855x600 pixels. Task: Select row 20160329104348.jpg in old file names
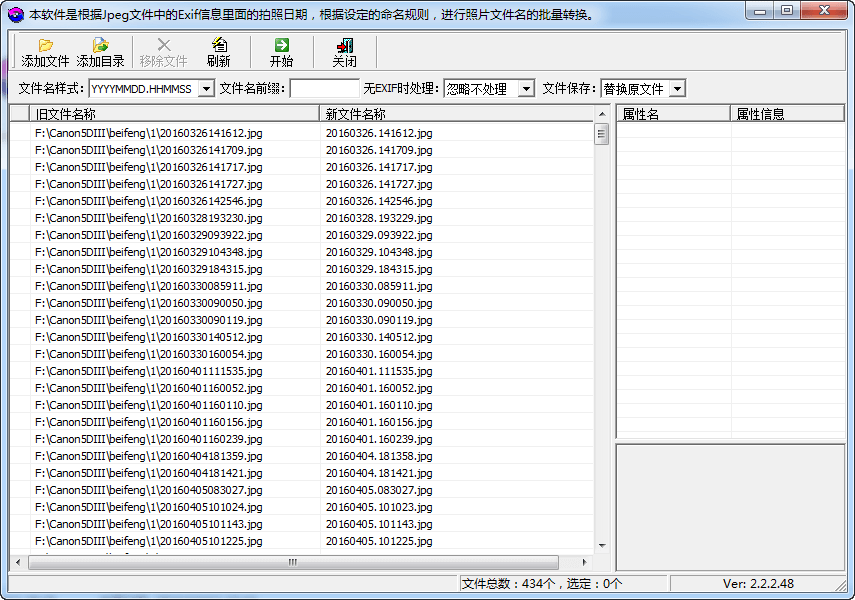tap(148, 252)
